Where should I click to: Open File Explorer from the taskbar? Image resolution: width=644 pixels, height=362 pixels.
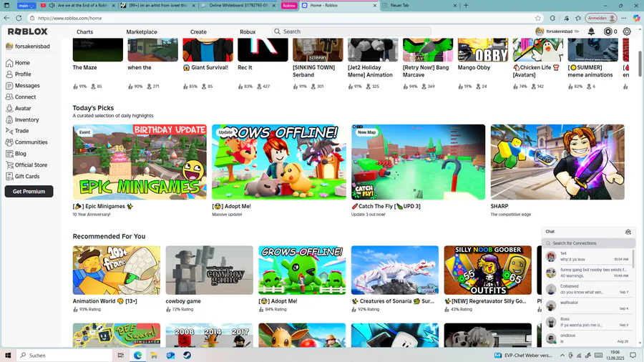pos(154,356)
